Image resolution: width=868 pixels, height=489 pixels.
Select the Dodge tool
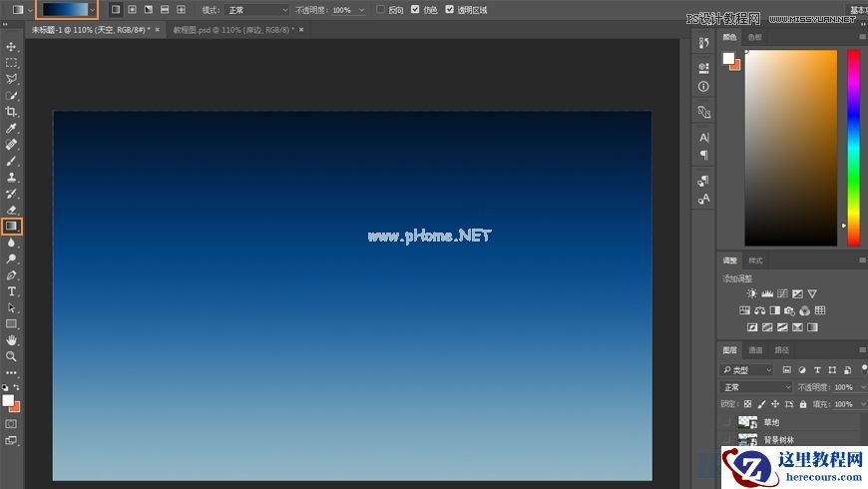tap(11, 258)
